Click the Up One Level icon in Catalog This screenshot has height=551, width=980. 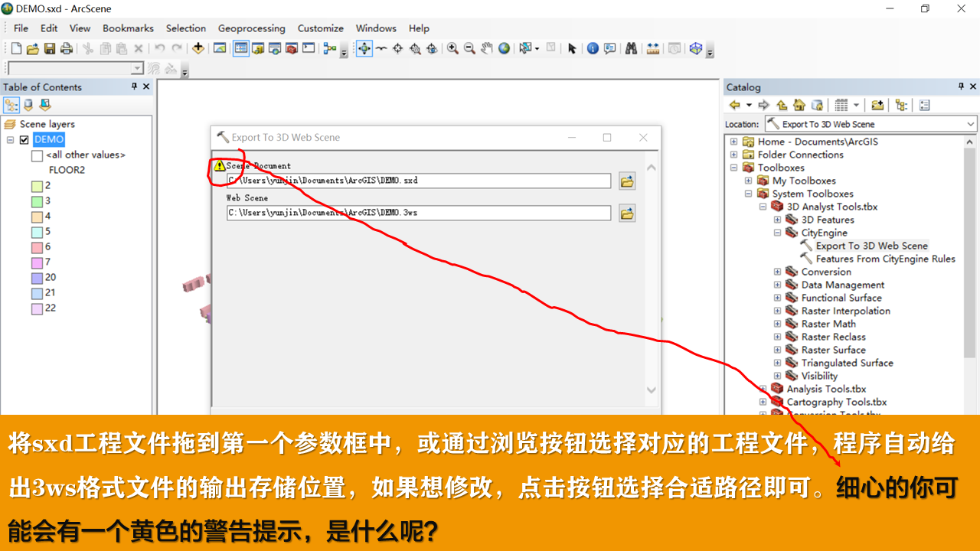tap(782, 105)
